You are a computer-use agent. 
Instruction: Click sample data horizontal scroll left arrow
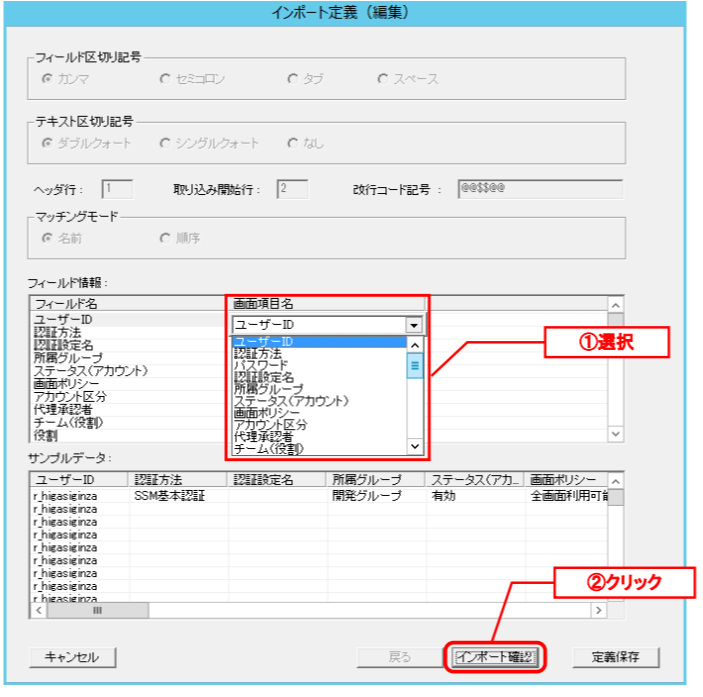pyautogui.click(x=39, y=610)
